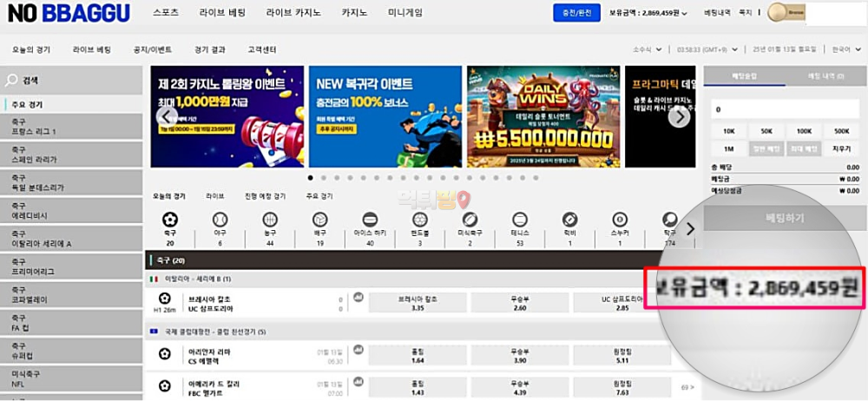868x401 pixels.
Task: Bet on 홈팀 at 1.43
Action: click(x=418, y=387)
